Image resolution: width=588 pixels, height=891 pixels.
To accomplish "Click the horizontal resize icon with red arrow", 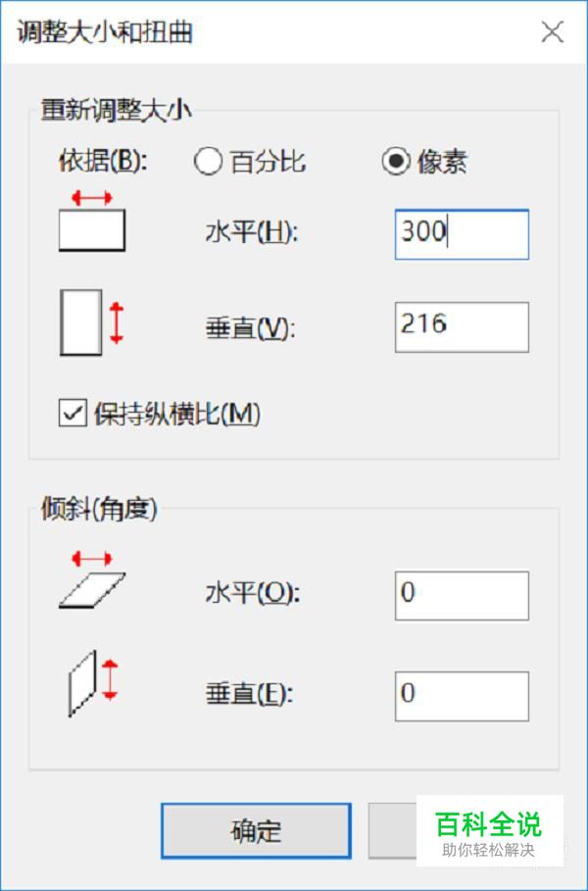I will tap(92, 222).
